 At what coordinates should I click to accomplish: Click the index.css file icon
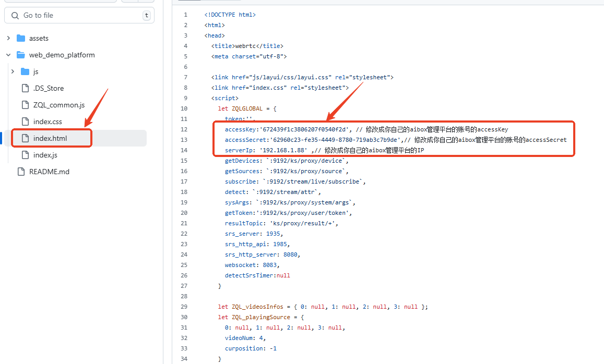click(x=25, y=122)
